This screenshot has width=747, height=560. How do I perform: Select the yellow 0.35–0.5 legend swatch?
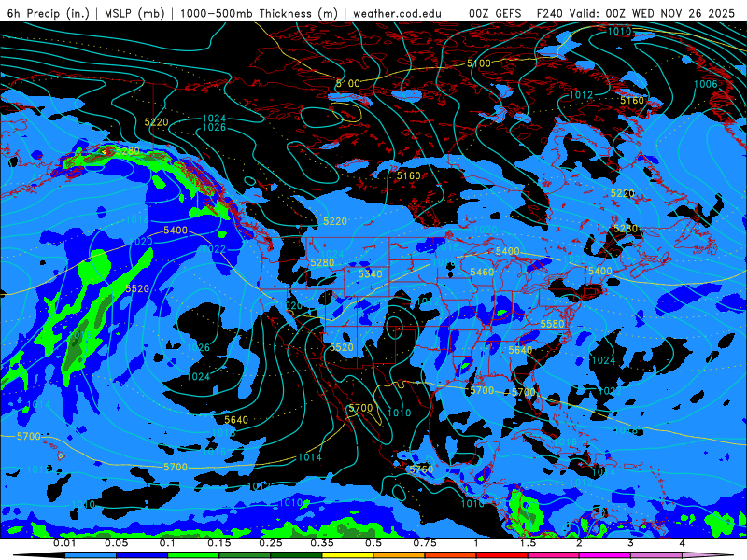coord(347,555)
